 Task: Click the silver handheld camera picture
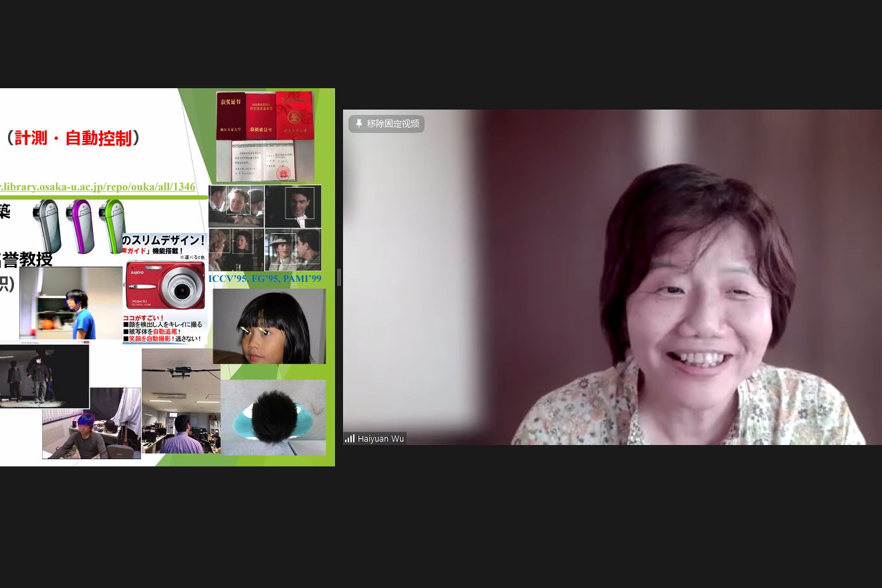[47, 226]
